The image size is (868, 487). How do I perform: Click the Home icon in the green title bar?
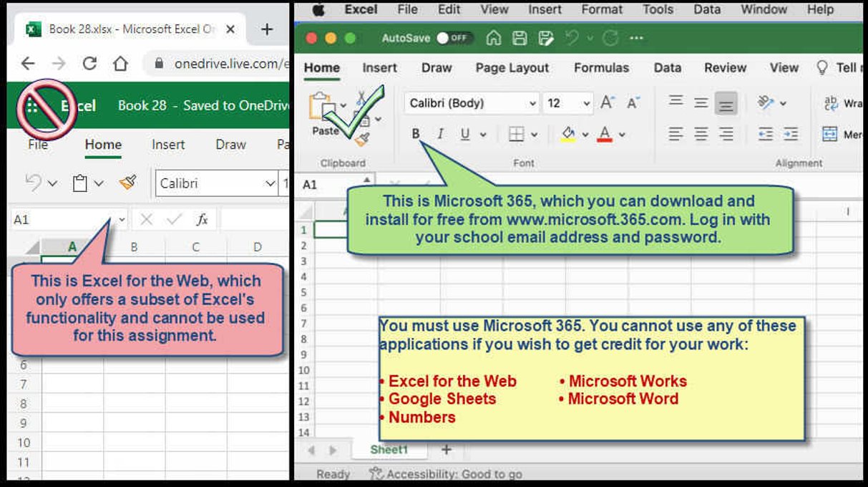[x=494, y=38]
